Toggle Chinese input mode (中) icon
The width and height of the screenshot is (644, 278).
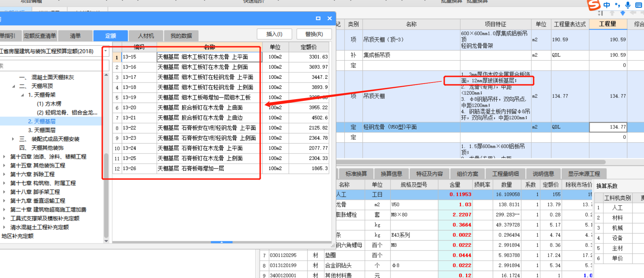click(607, 5)
